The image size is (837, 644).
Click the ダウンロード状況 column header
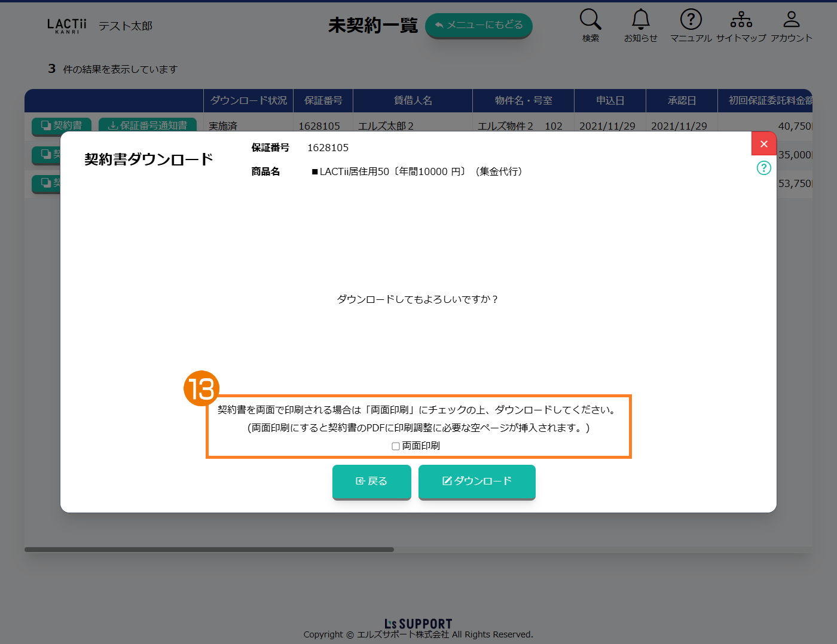click(x=248, y=100)
